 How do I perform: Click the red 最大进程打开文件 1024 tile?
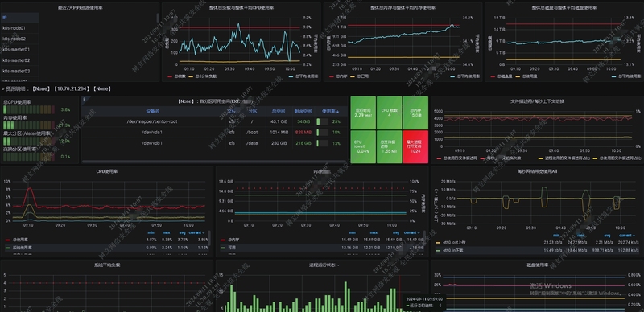(x=415, y=147)
